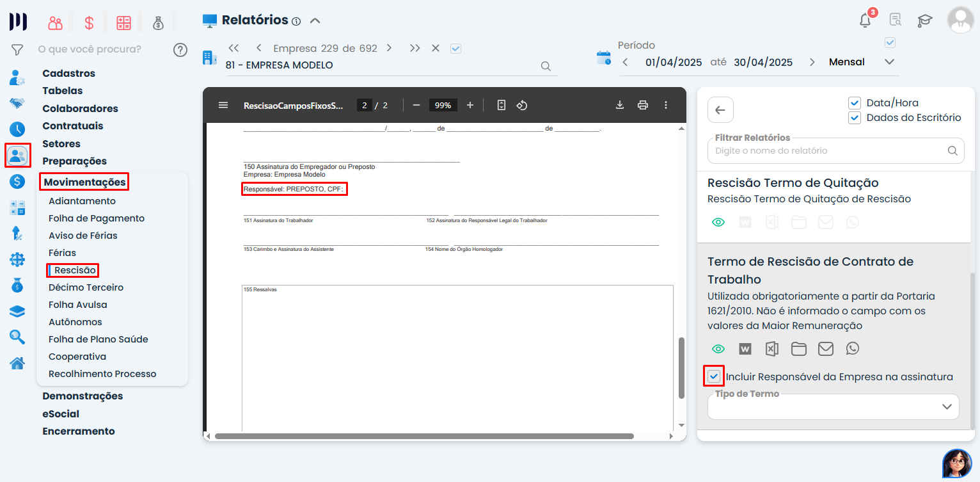Go to next company arrow
The height and width of the screenshot is (482, 980).
pos(389,48)
